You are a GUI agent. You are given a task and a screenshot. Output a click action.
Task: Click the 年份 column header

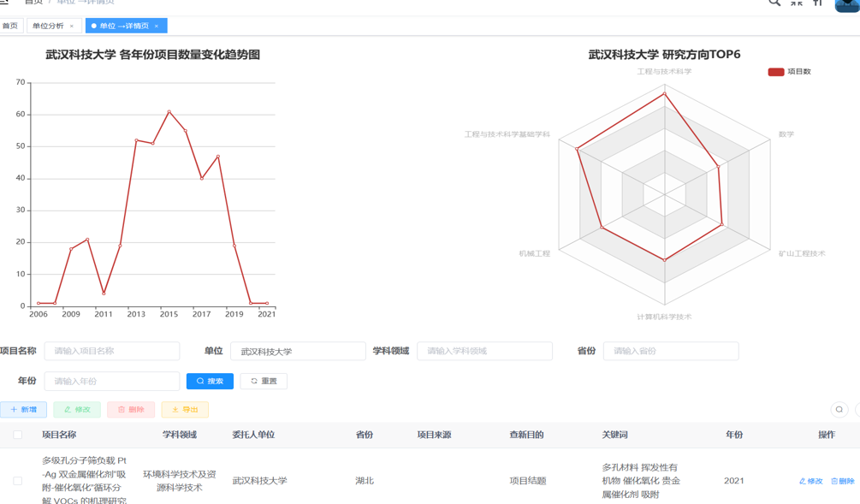(734, 435)
